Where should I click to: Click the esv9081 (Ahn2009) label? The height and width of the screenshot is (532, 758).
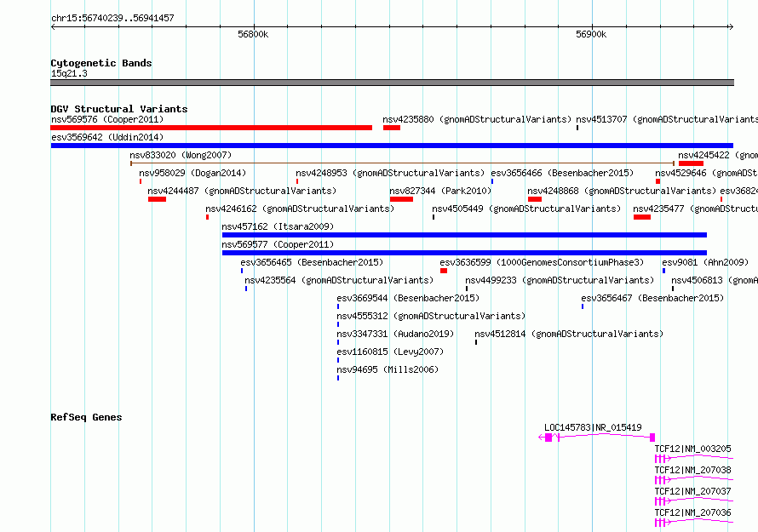705,262
